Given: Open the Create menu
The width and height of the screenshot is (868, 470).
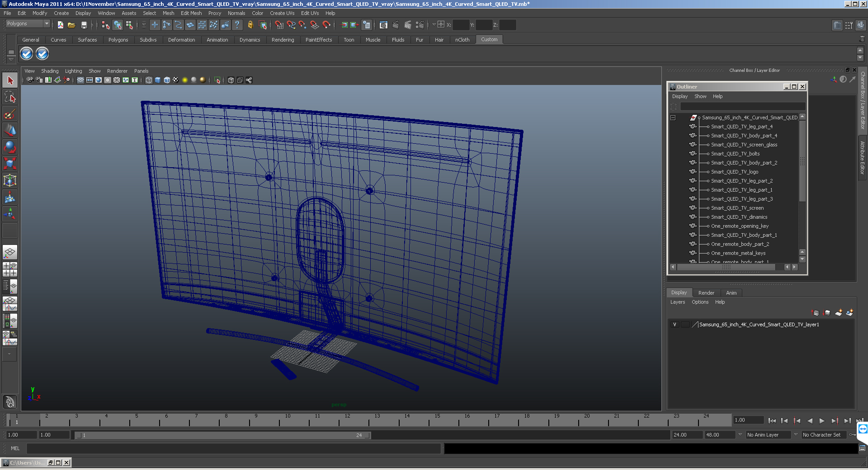Looking at the screenshot, I should pos(61,13).
